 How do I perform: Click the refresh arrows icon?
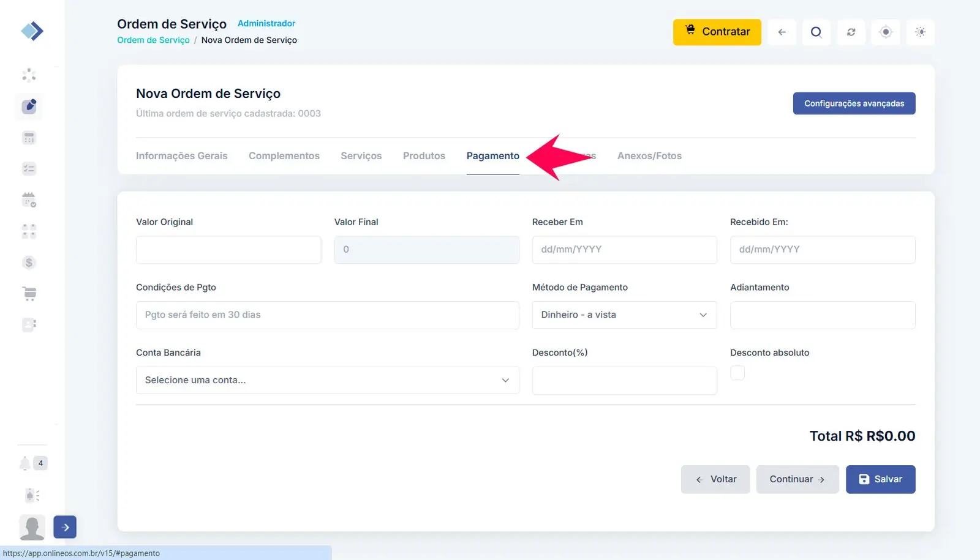(x=851, y=32)
